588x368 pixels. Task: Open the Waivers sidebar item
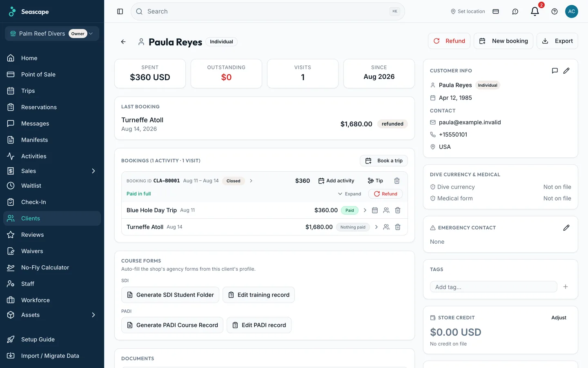pos(52,251)
